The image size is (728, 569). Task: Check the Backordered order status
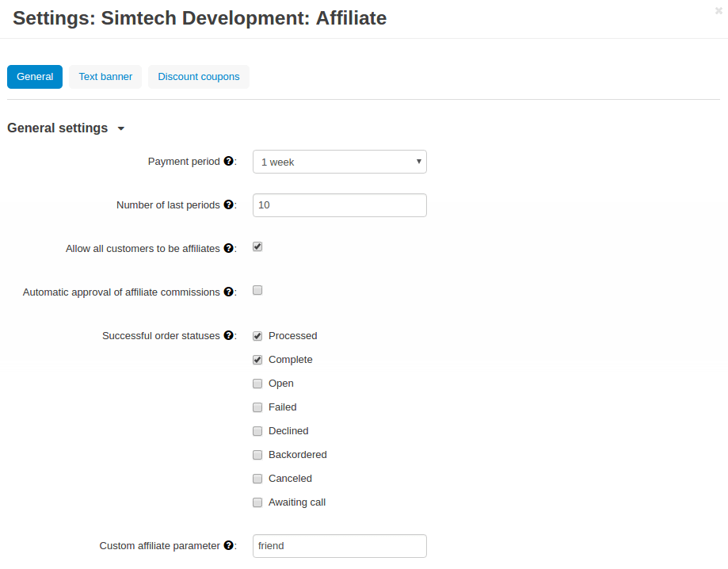[x=257, y=455]
